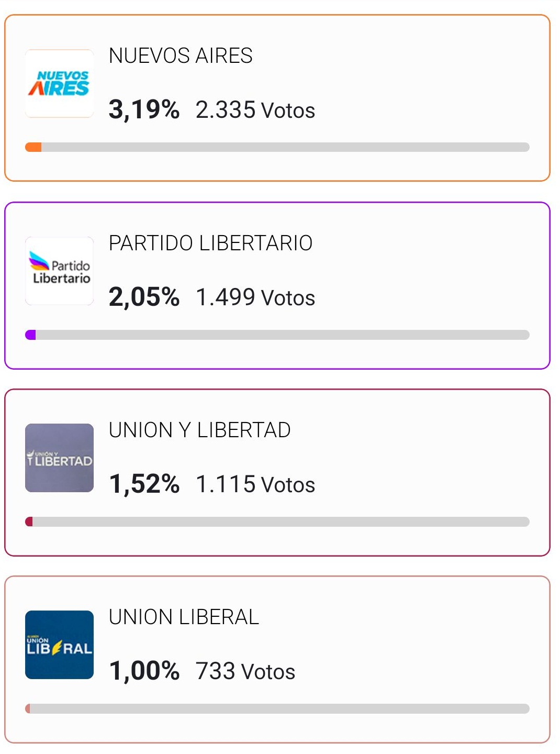This screenshot has height=754, width=560.
Task: Click the 1.115 Votos count
Action: 255,485
